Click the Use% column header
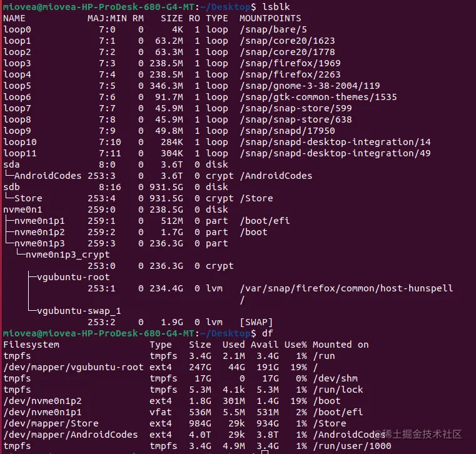Screen dimensions: 476x454 (x=296, y=345)
